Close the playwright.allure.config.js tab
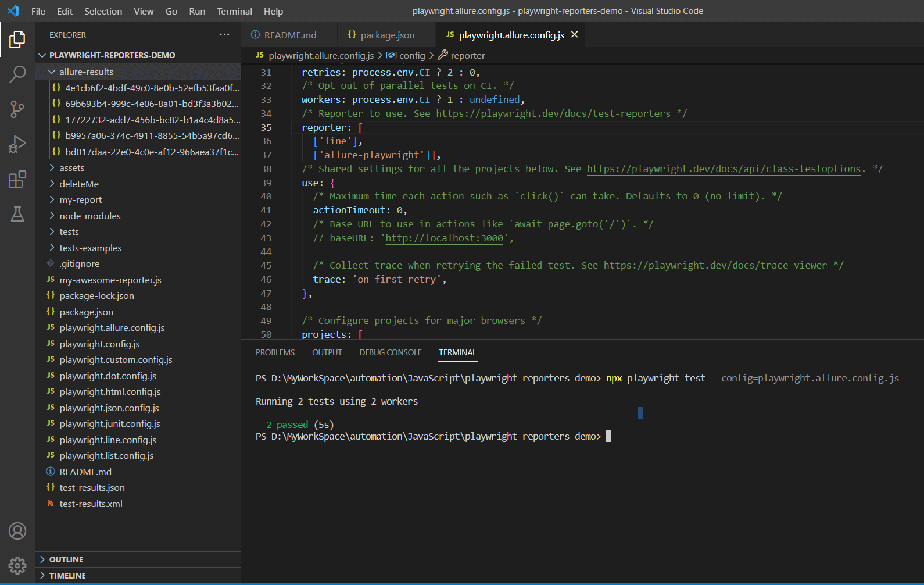 574,35
